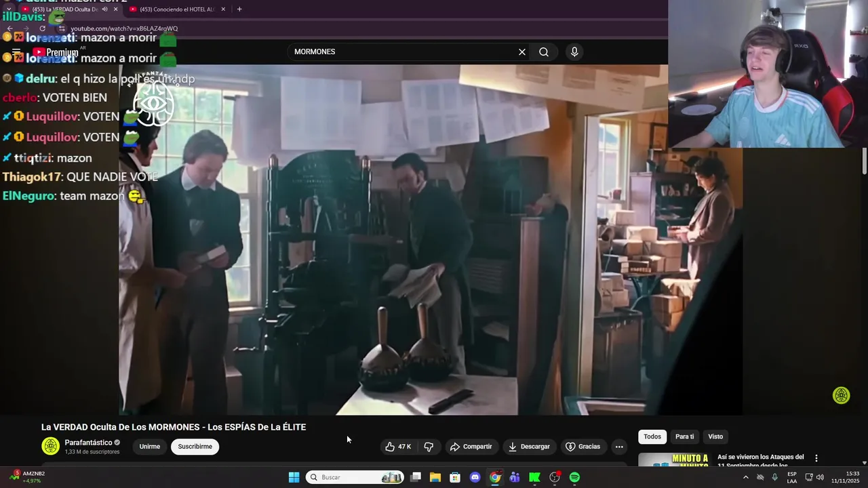Close the Conociendo el HOTEL tab
868x488 pixels.
pos(223,9)
